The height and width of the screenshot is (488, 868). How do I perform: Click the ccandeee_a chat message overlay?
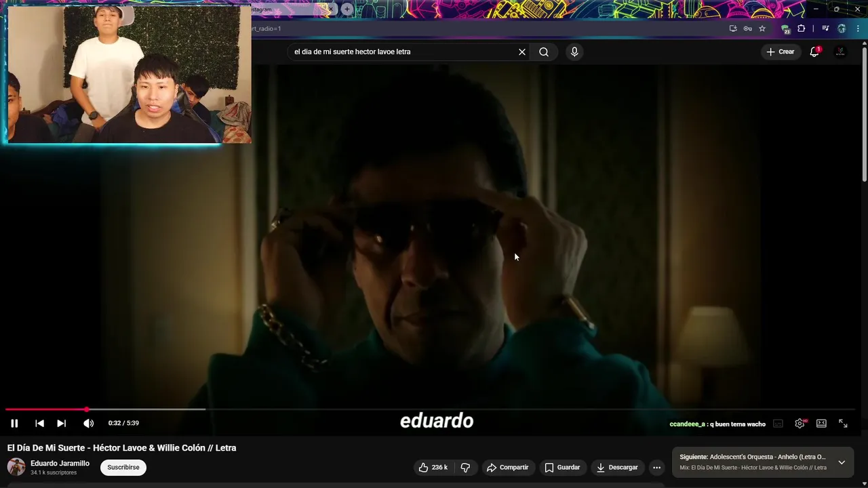click(x=717, y=424)
